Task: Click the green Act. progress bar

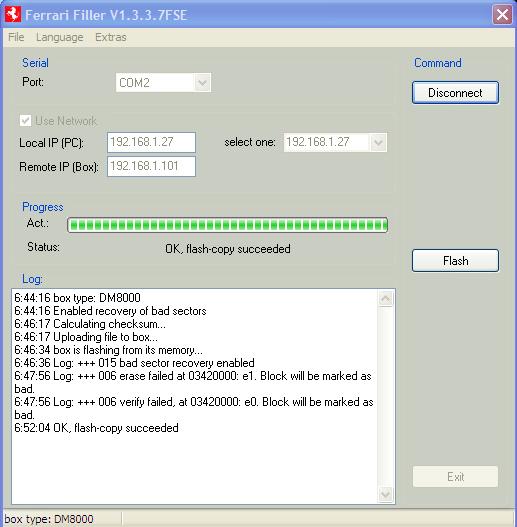Action: [x=228, y=225]
